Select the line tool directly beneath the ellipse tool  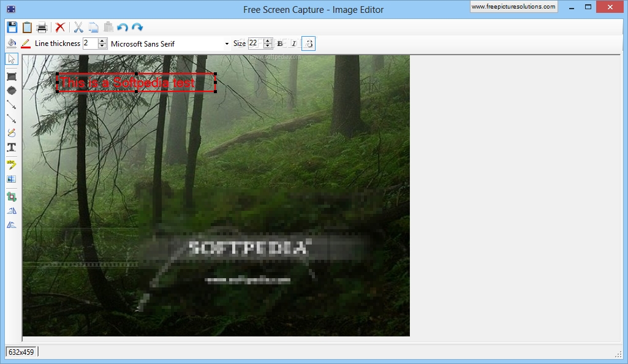click(12, 105)
